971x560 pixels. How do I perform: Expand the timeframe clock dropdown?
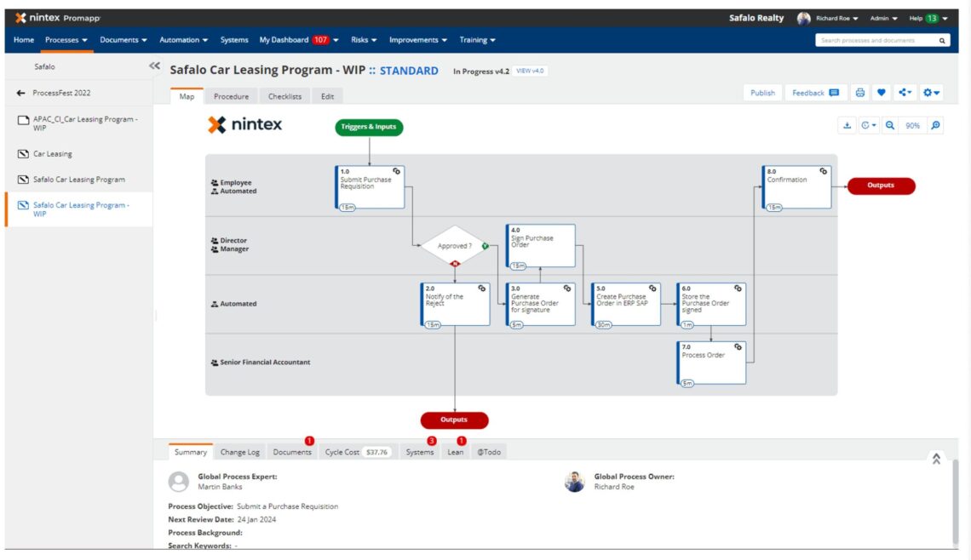pyautogui.click(x=868, y=126)
